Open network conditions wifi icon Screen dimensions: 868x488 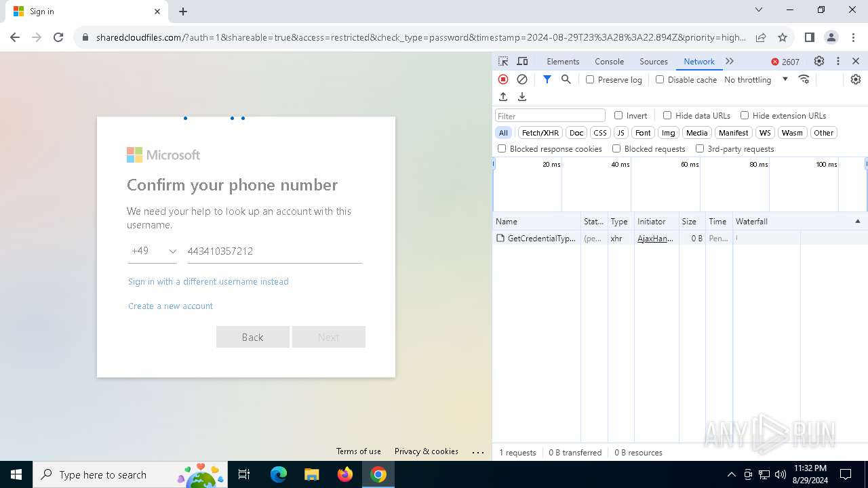[x=804, y=79]
